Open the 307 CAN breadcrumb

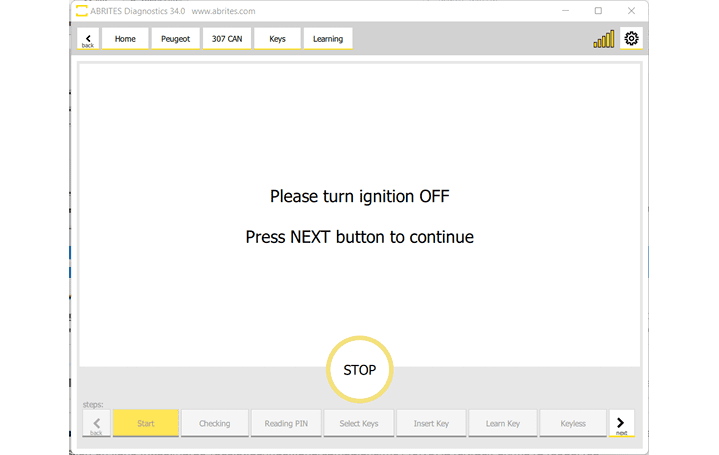point(226,39)
